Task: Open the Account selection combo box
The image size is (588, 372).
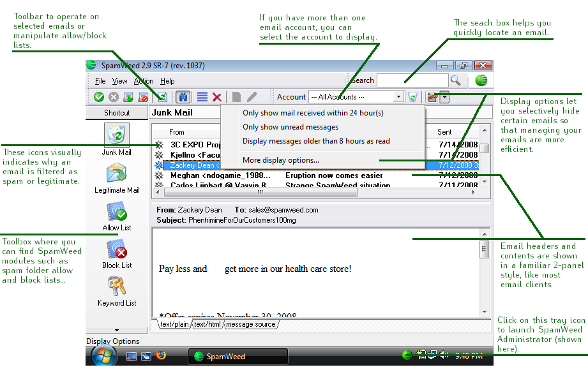Action: point(356,97)
